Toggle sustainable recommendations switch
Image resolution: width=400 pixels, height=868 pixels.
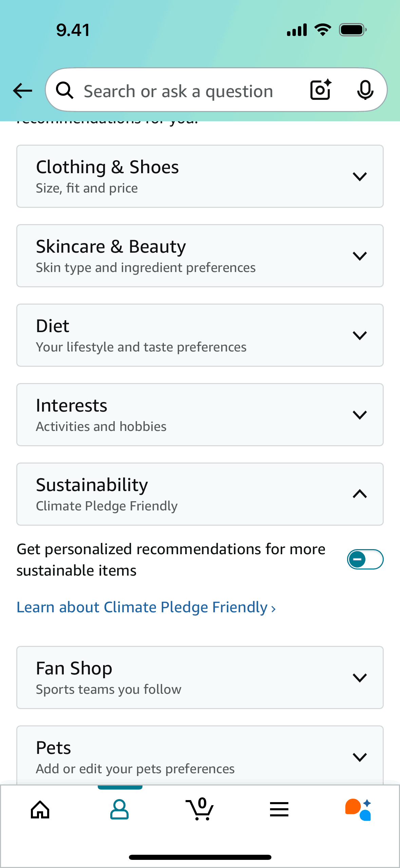[x=365, y=559]
